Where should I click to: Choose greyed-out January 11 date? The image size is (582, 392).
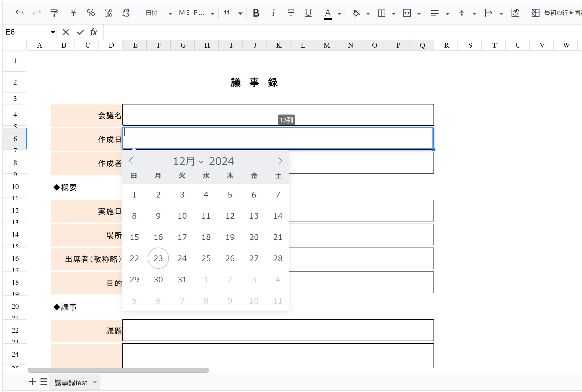[x=278, y=301]
